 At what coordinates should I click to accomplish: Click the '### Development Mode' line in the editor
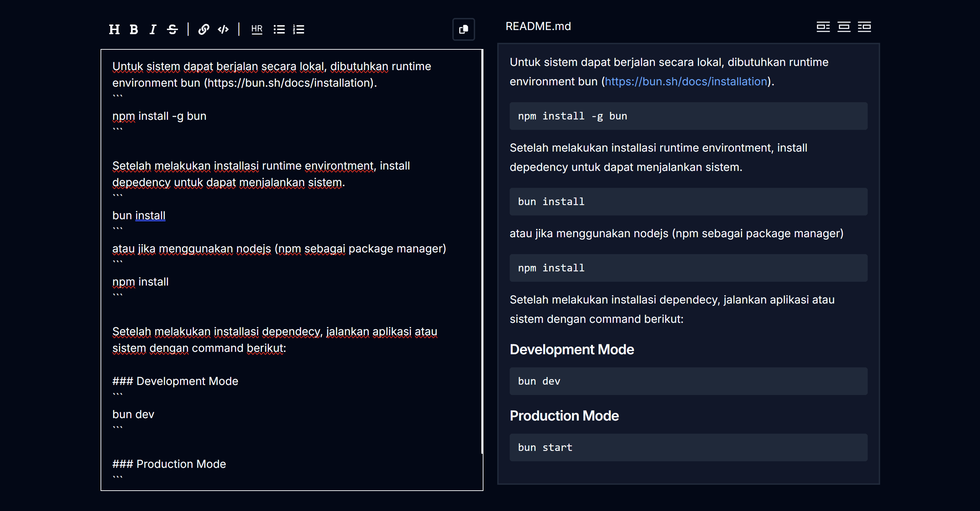175,381
